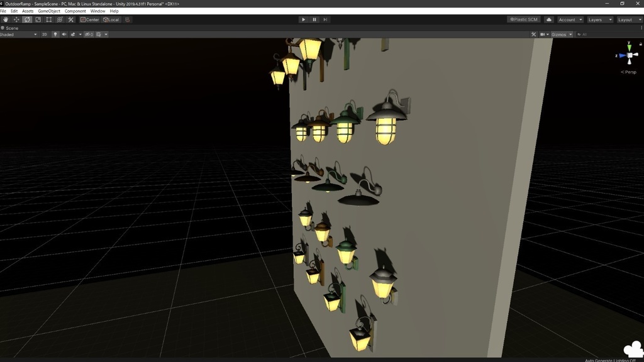Open the Account dropdown
Image resolution: width=644 pixels, height=362 pixels.
click(570, 19)
